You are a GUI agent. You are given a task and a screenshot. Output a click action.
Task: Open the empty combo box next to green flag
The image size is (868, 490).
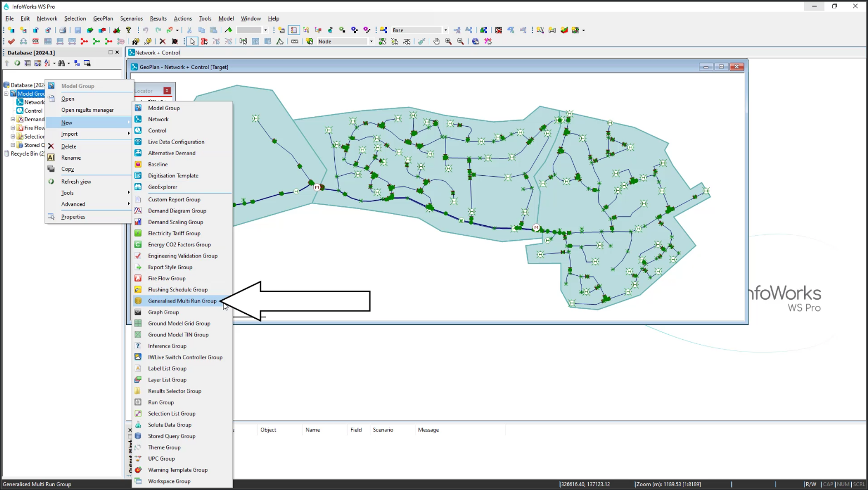coord(265,30)
